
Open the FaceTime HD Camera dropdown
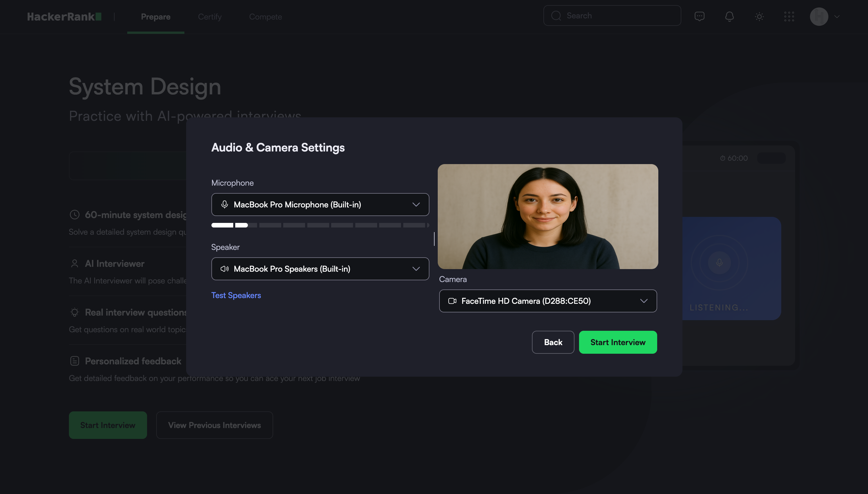[547, 301]
